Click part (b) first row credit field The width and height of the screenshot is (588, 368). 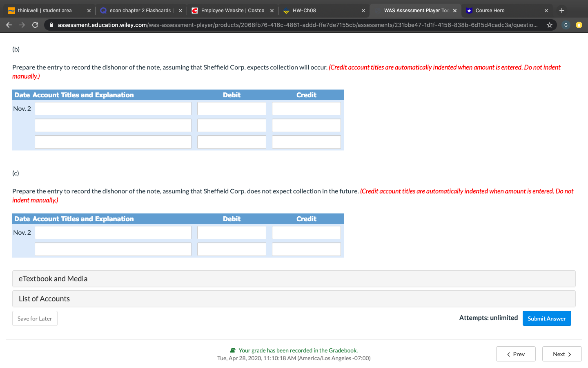tap(306, 109)
